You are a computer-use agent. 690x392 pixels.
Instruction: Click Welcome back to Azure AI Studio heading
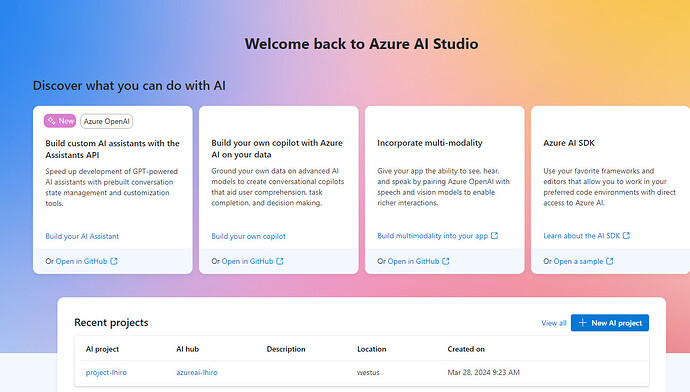[x=361, y=44]
